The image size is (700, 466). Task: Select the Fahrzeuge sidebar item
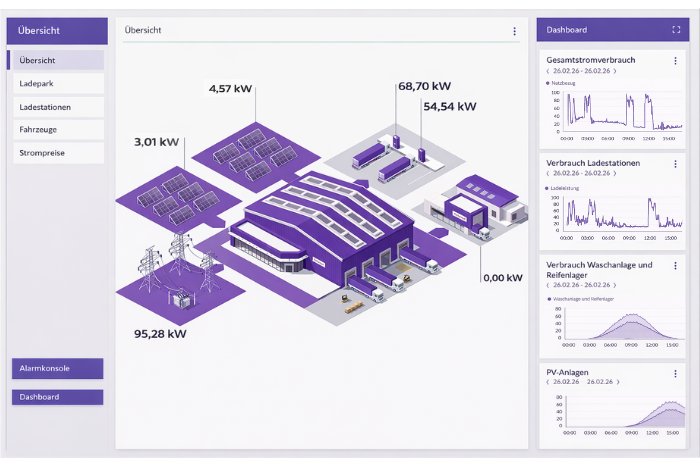pos(56,130)
